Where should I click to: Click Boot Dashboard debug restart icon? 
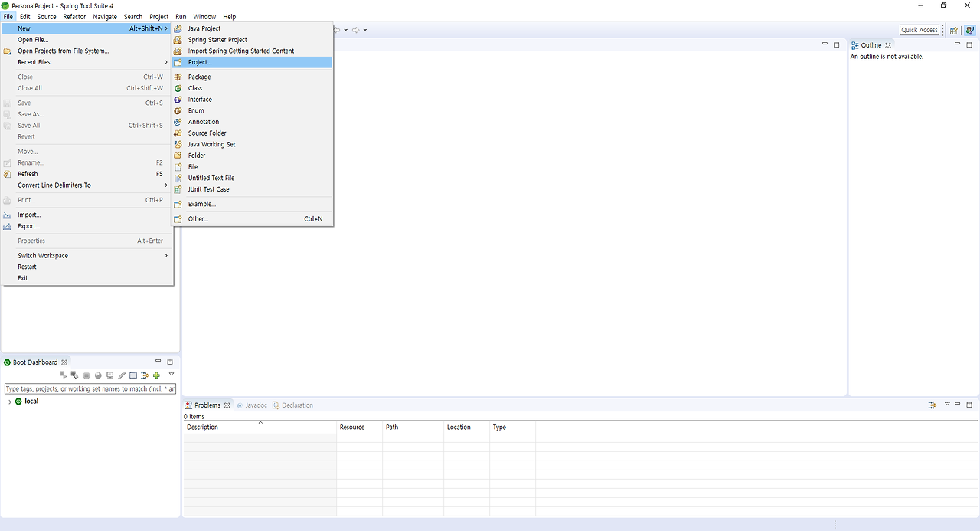(74, 375)
